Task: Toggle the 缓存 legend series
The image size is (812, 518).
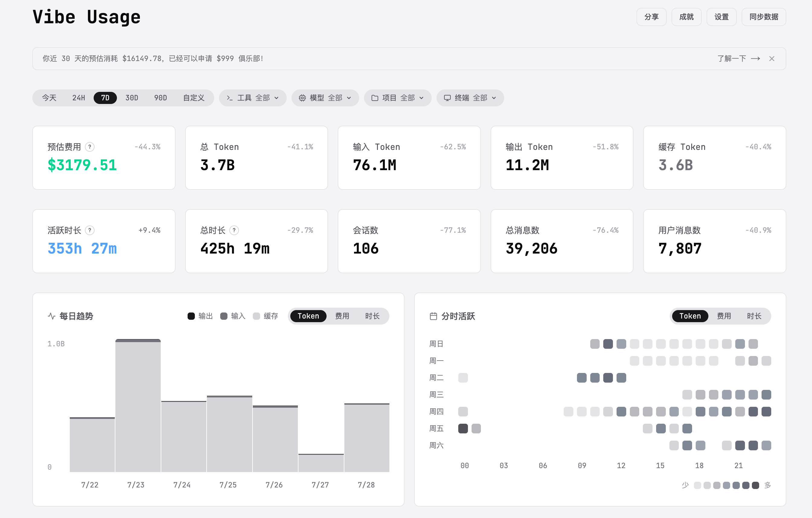Action: click(266, 316)
